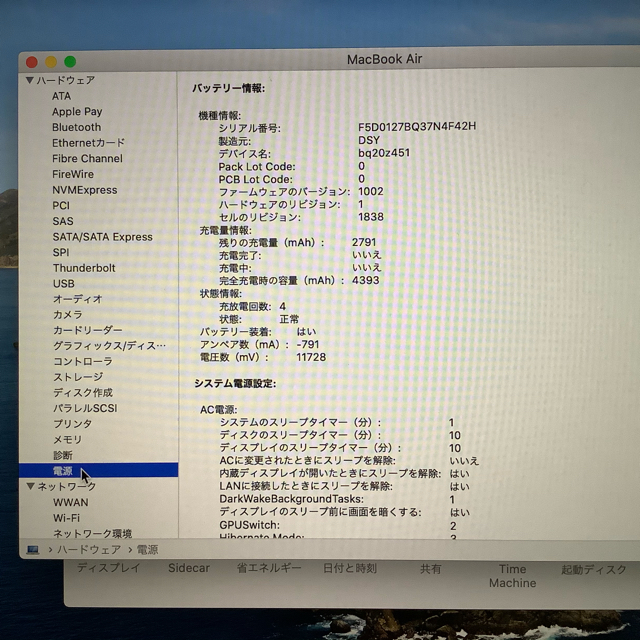The width and height of the screenshot is (640, 640).
Task: Click the manufacturer value DSY
Action: (x=369, y=140)
